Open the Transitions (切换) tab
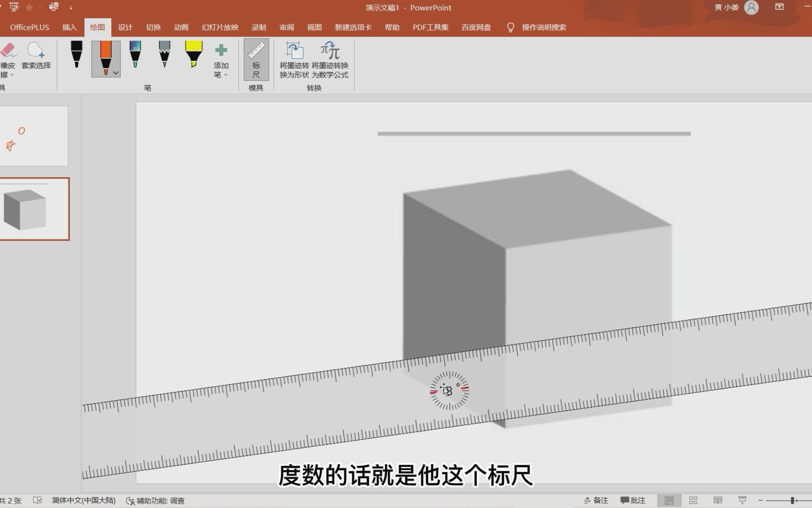 [x=153, y=27]
